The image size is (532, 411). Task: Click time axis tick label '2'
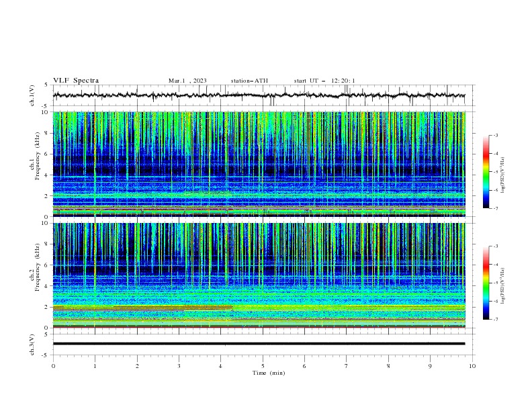(137, 366)
